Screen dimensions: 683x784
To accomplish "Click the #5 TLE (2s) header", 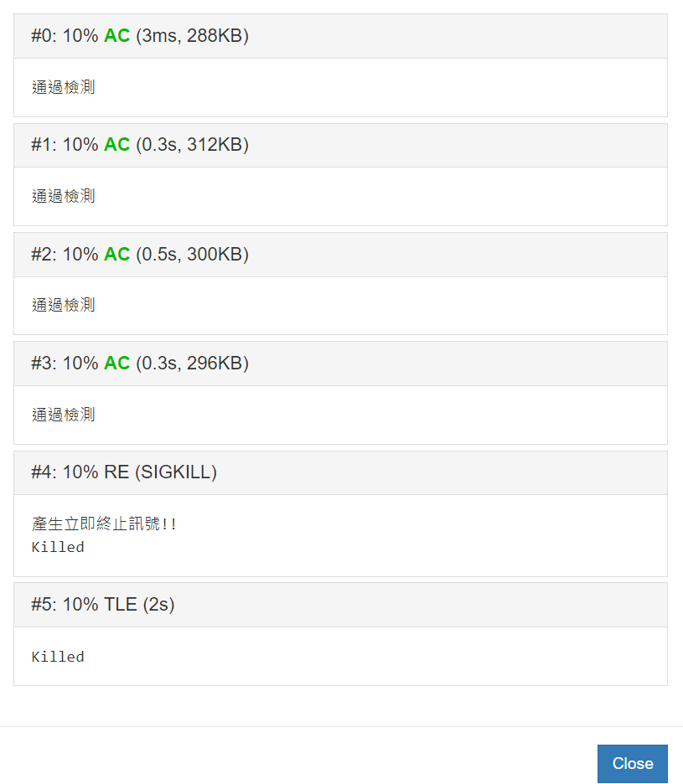I will coord(340,605).
